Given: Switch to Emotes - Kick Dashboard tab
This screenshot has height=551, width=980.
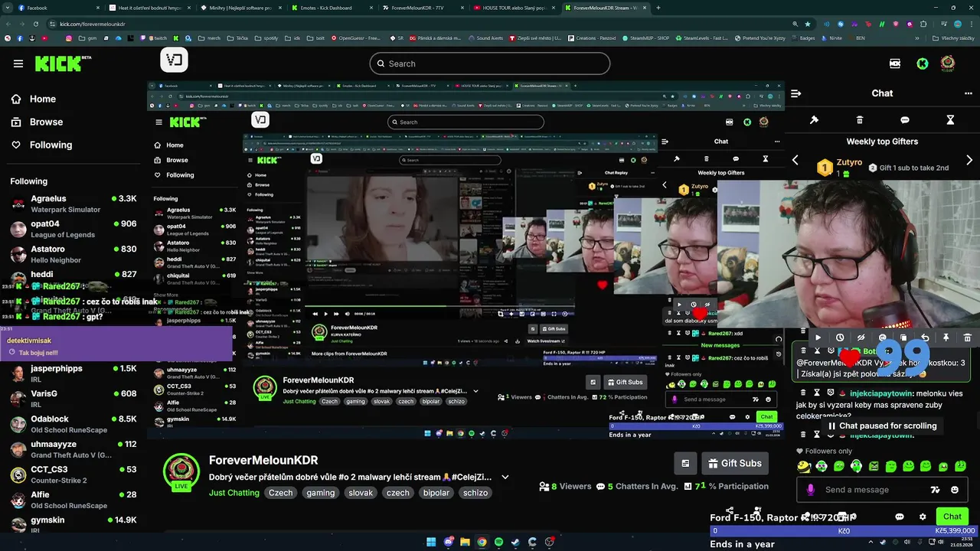Looking at the screenshot, I should [331, 8].
